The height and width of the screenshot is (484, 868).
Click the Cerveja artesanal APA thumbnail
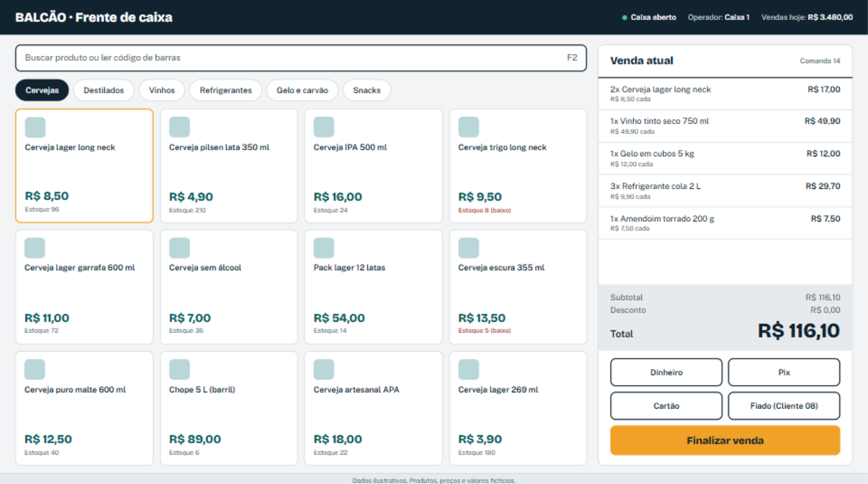tap(324, 370)
